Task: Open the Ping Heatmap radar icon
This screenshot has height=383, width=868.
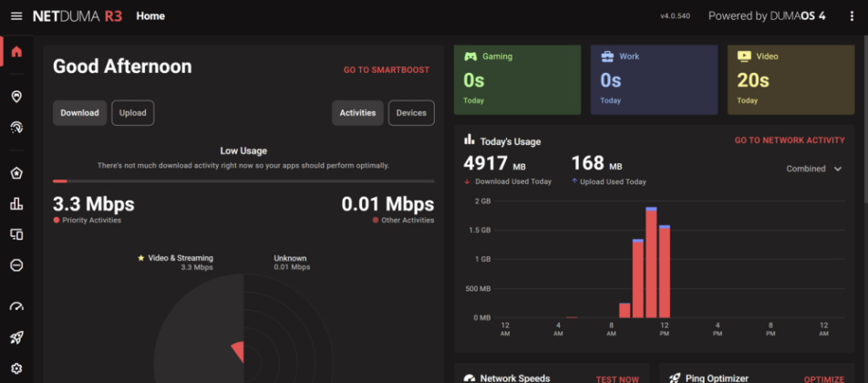Action: pyautogui.click(x=16, y=128)
